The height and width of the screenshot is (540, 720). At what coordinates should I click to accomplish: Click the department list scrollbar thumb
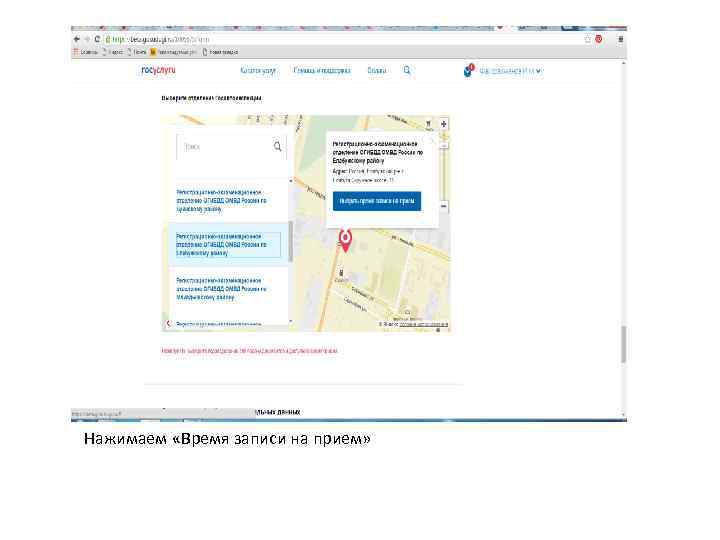tap(291, 242)
